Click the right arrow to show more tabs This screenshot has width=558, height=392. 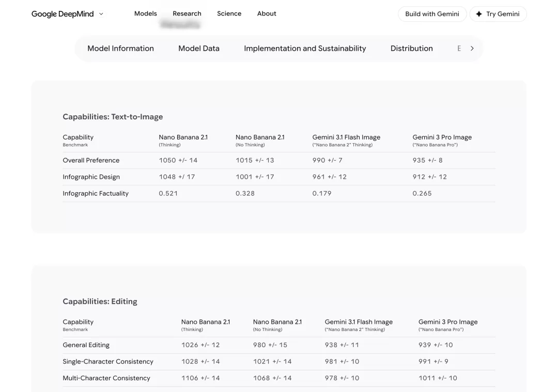pos(472,49)
